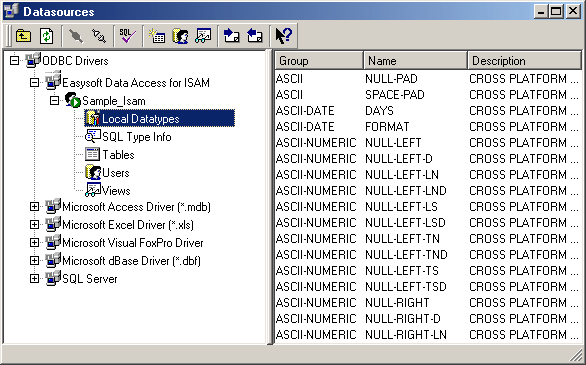Select the NULL-PAD row name

(x=391, y=79)
